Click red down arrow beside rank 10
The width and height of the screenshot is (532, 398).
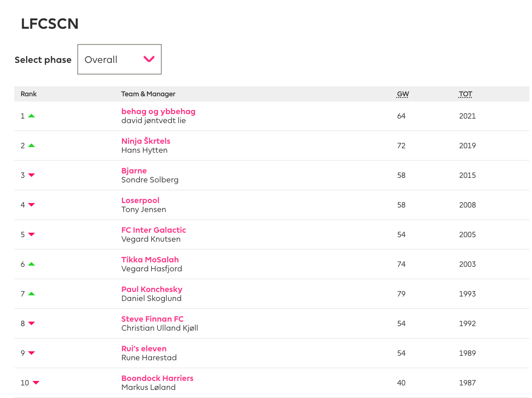[x=36, y=383]
